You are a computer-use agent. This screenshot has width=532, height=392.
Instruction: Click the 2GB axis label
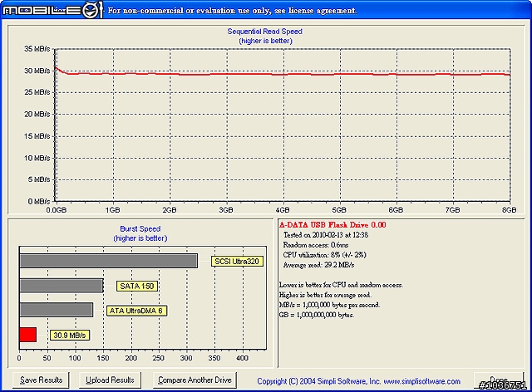click(170, 210)
